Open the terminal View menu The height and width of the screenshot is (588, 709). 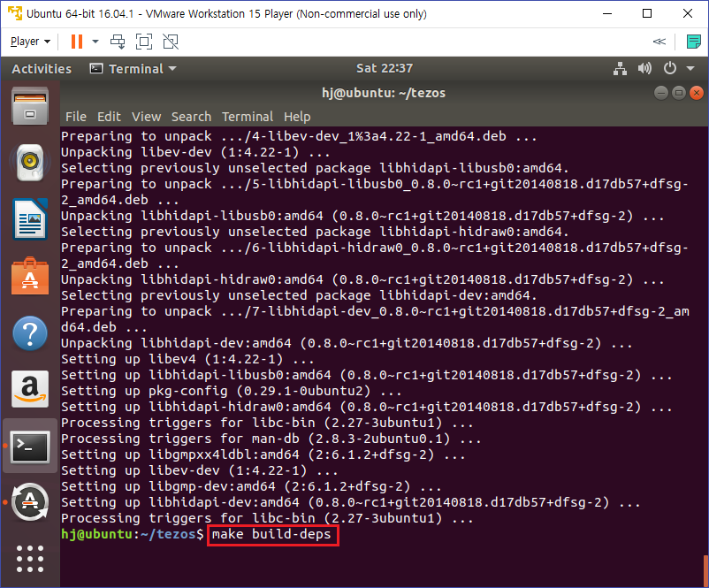point(146,117)
